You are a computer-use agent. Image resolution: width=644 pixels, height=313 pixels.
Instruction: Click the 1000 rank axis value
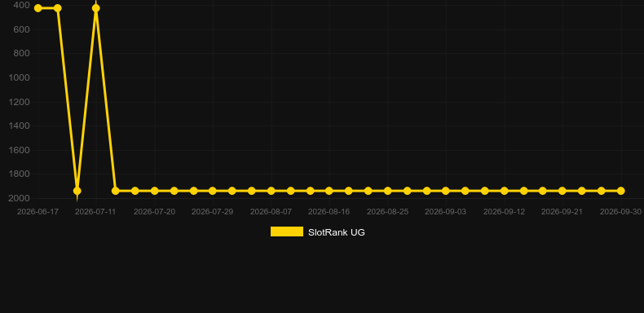[20, 77]
